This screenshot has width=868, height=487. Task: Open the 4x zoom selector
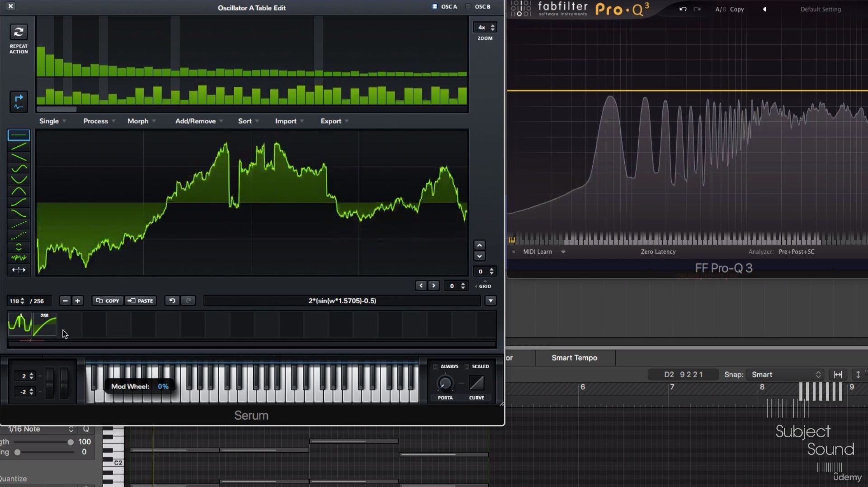(x=485, y=28)
